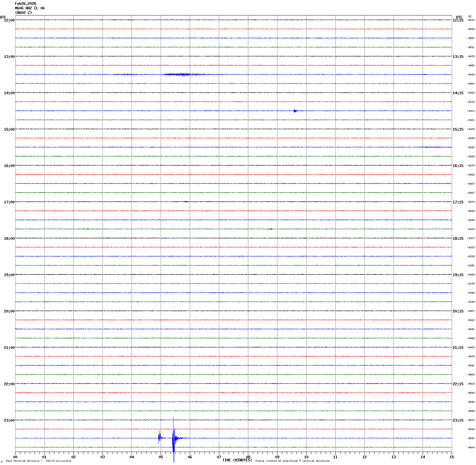Click the smaller precursor event before minute 05 on the 23:30 trace

point(159,437)
